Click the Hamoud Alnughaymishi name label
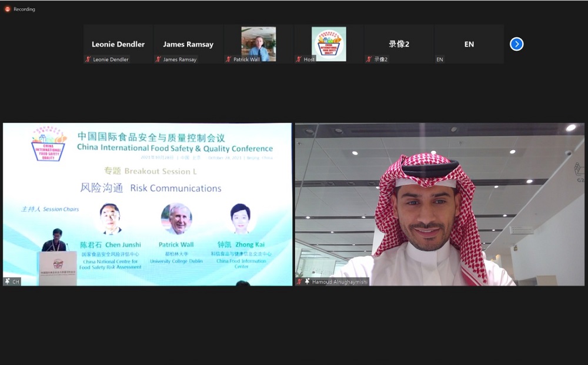This screenshot has width=588, height=365. click(x=339, y=282)
